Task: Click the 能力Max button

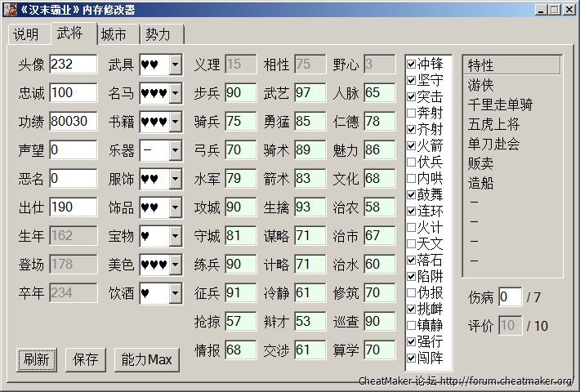Action: (147, 359)
